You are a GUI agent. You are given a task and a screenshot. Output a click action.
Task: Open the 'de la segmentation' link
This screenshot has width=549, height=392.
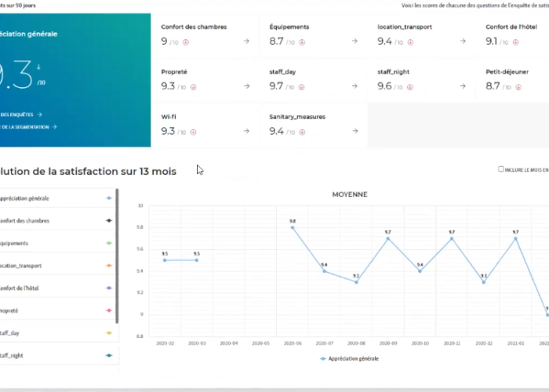click(x=28, y=127)
